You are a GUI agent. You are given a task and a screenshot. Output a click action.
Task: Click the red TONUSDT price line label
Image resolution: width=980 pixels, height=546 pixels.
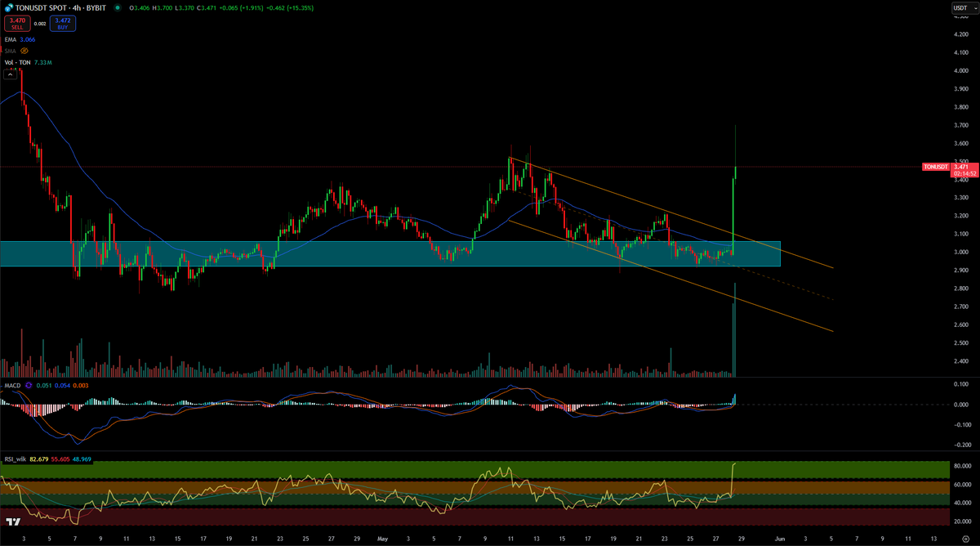pyautogui.click(x=936, y=167)
